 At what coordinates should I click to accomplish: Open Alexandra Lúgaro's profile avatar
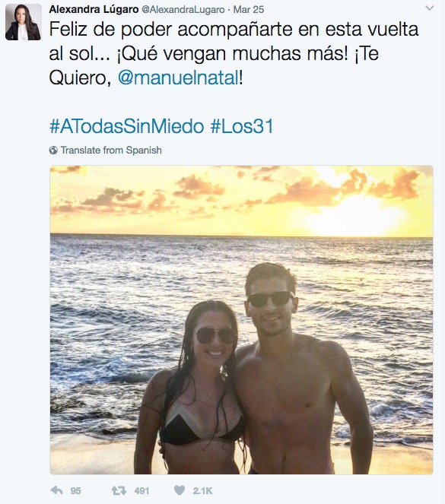pos(23,22)
